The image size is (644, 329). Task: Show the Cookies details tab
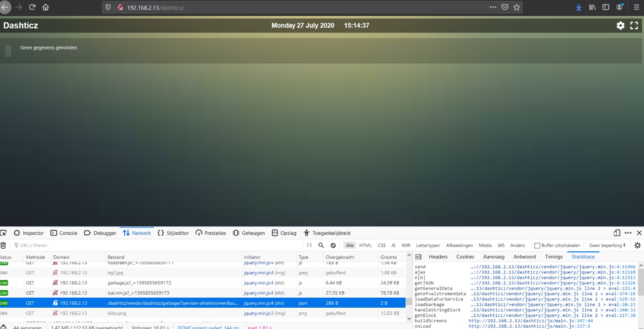click(x=465, y=257)
